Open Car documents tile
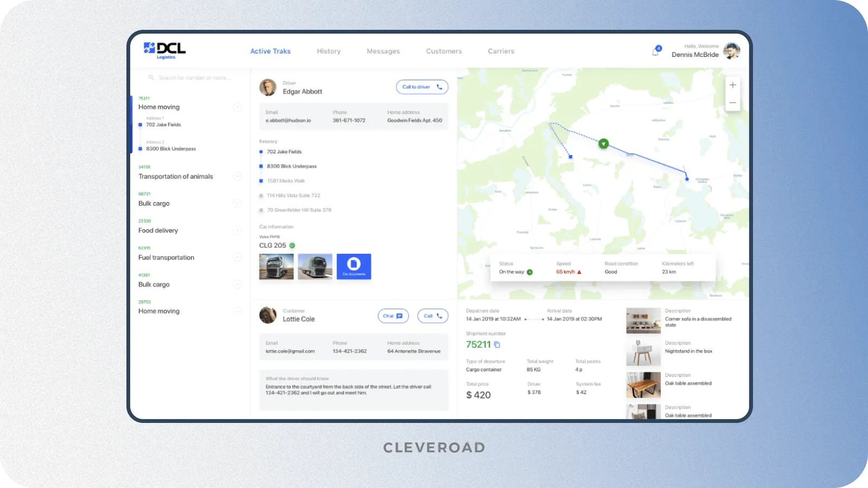Image resolution: width=868 pixels, height=488 pixels. (354, 266)
